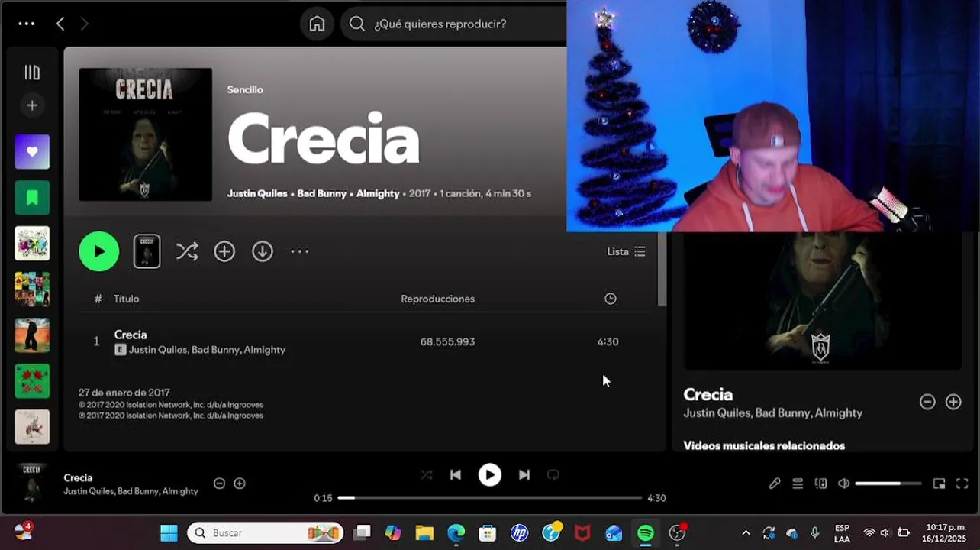This screenshot has width=980, height=550.
Task: Play the single with the green button
Action: click(x=99, y=251)
